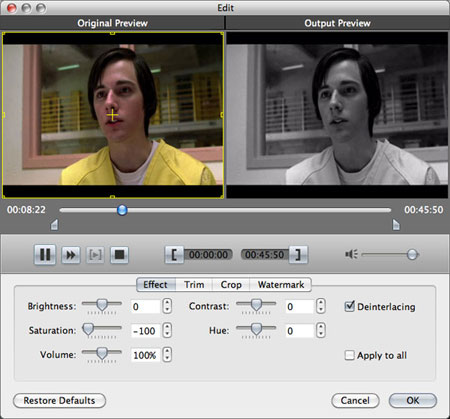Viewport: 450px width, 419px height.
Task: Click the Contrast value stepper arrows
Action: 321,306
